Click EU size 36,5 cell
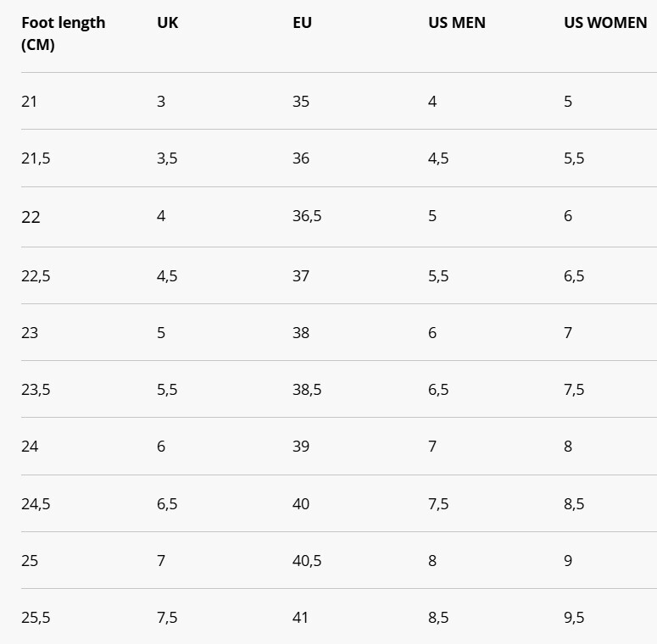 [307, 216]
